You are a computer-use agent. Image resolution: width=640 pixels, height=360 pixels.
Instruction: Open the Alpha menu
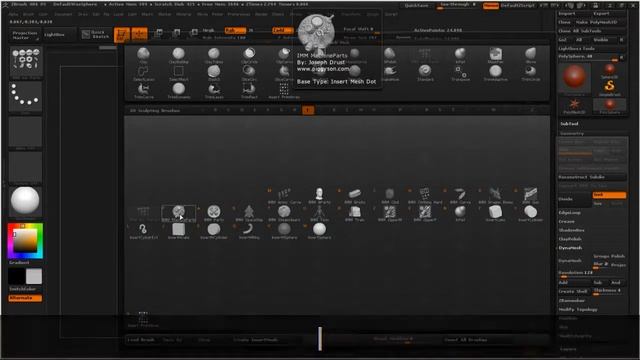(13, 14)
